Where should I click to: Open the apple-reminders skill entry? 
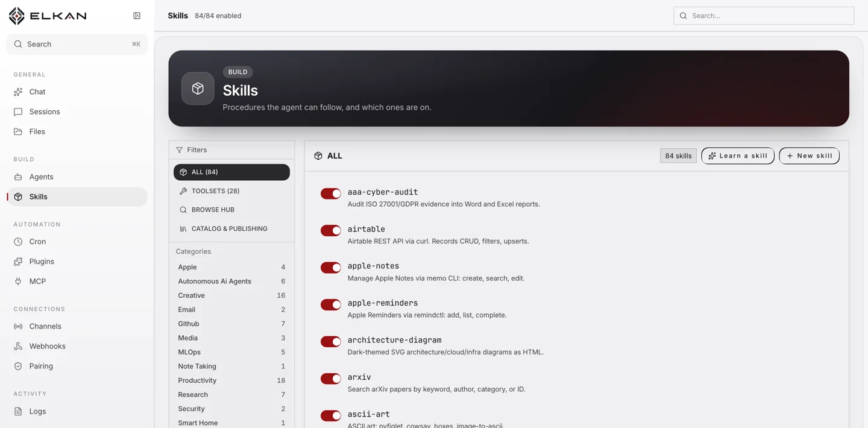coord(383,303)
